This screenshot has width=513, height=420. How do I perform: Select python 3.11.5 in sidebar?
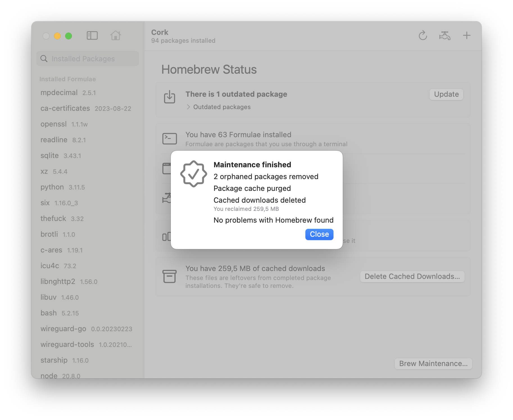tap(88, 187)
